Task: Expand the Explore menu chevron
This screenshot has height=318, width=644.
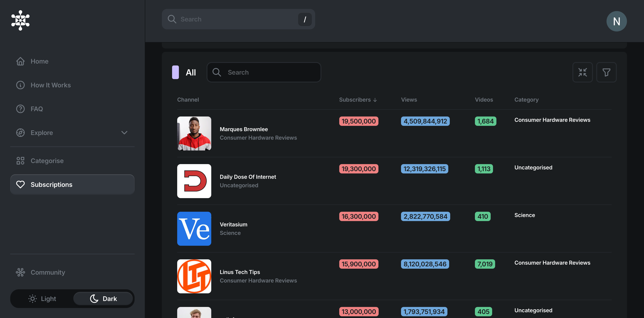Action: [124, 133]
